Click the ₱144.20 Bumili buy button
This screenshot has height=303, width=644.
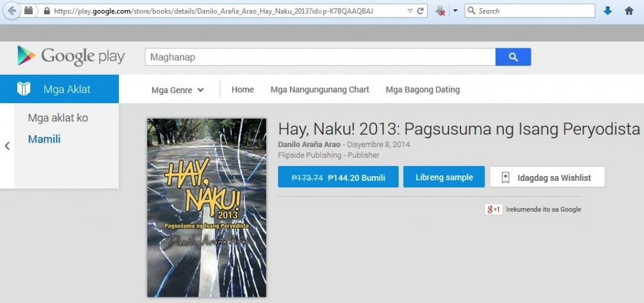coord(338,177)
